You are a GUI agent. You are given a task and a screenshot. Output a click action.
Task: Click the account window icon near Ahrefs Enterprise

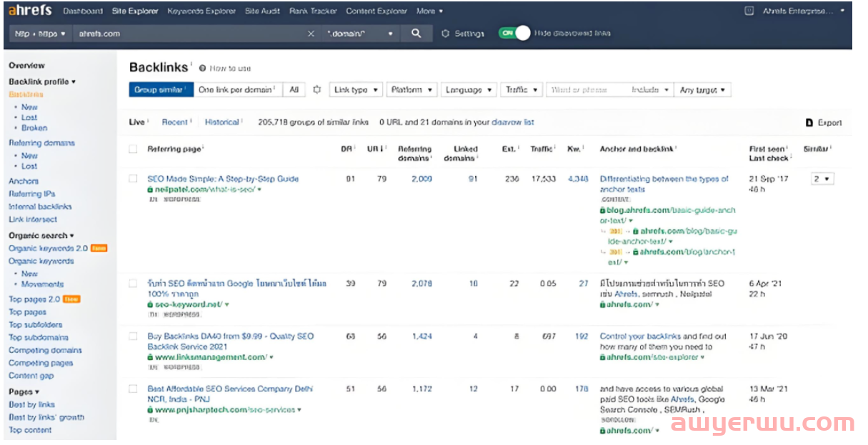pos(749,11)
